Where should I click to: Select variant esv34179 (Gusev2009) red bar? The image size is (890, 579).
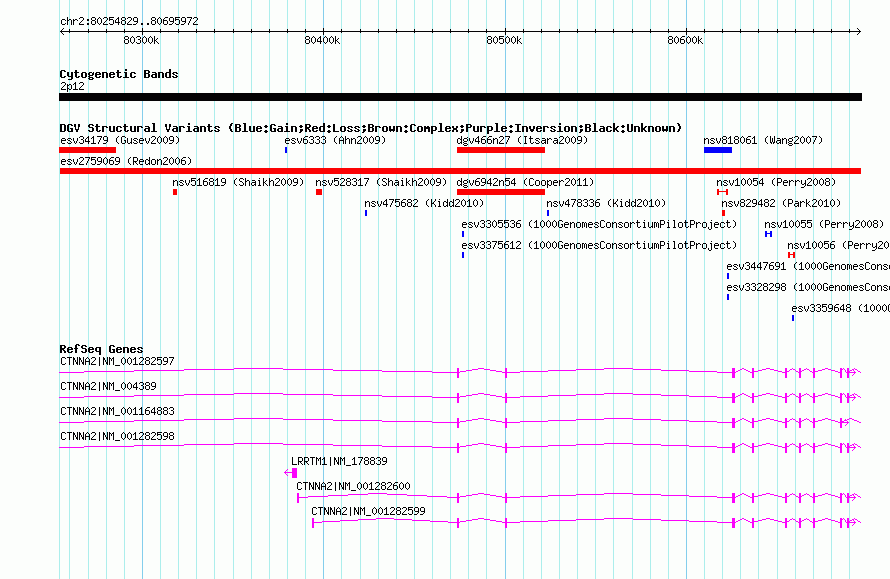pos(87,150)
